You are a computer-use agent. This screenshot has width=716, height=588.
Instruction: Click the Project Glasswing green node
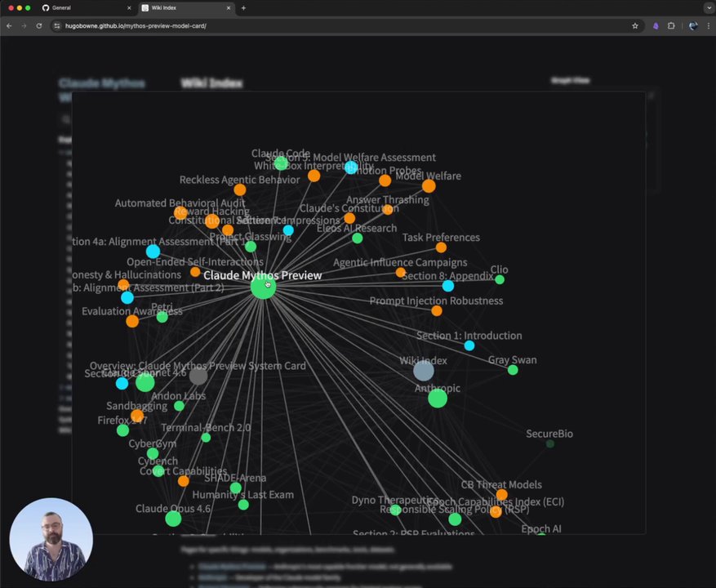click(251, 247)
